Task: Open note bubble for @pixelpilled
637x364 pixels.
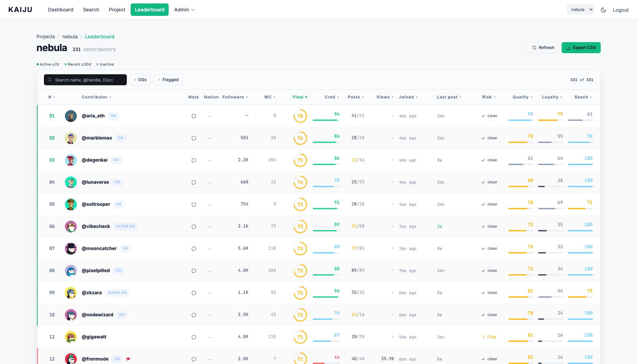Action: (194, 271)
